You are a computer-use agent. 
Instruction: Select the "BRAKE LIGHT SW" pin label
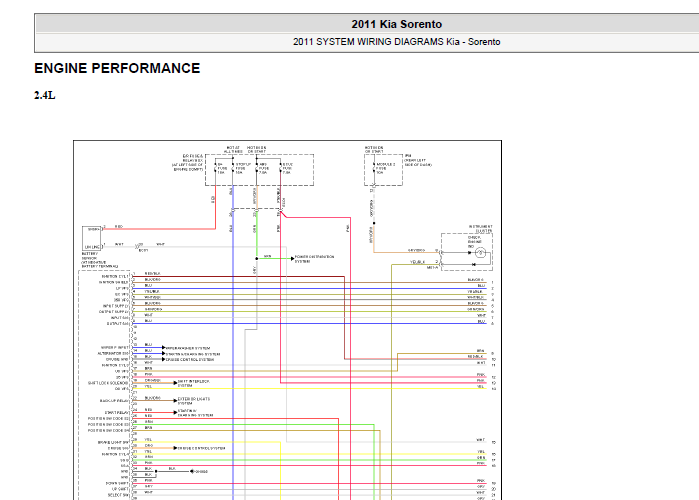[113, 443]
